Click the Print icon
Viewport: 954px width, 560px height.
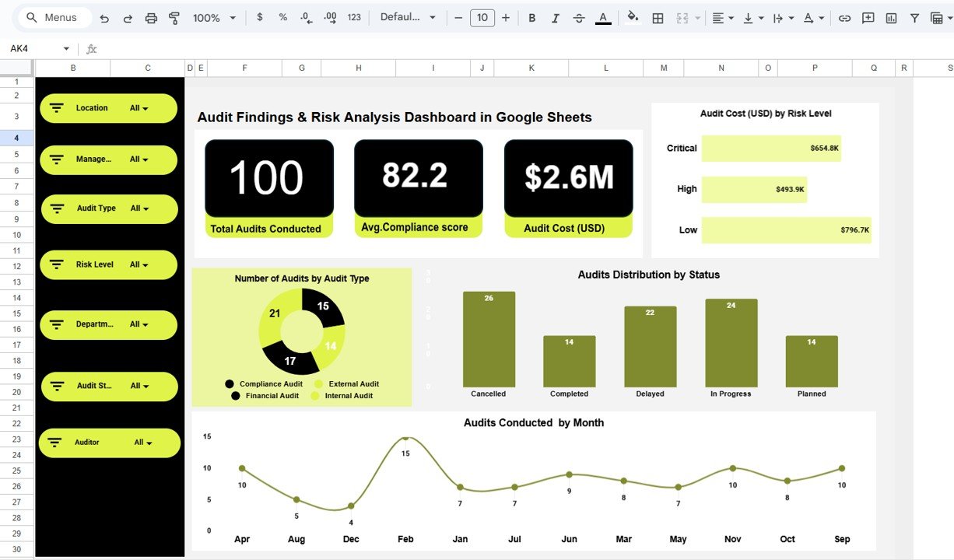[x=151, y=17]
